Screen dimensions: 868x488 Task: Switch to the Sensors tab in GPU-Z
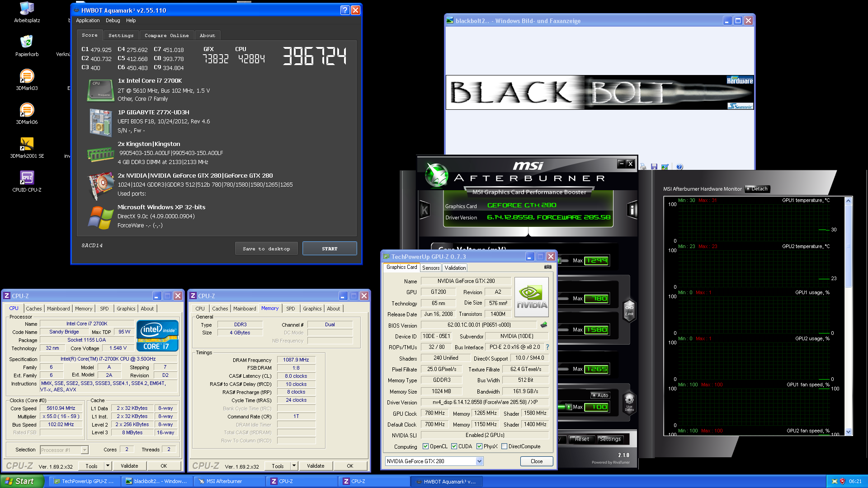(431, 268)
